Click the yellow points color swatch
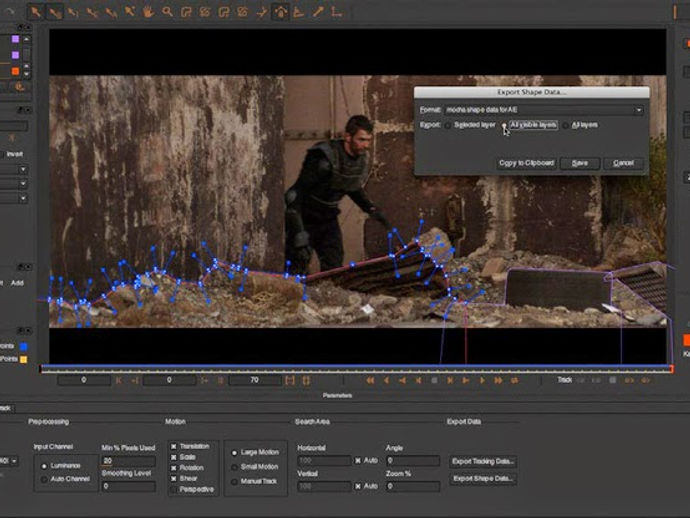Screen dimensions: 690x518 pos(24,360)
